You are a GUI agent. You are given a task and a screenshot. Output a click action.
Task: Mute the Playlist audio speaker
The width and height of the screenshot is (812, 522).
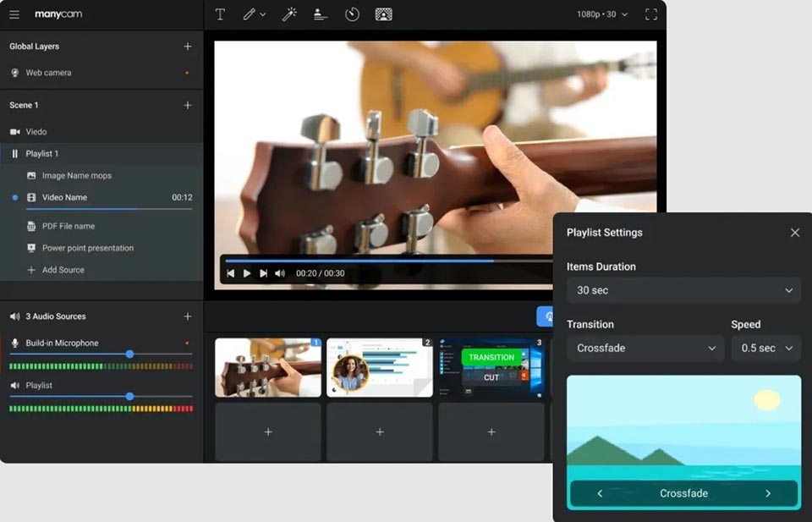click(x=15, y=385)
